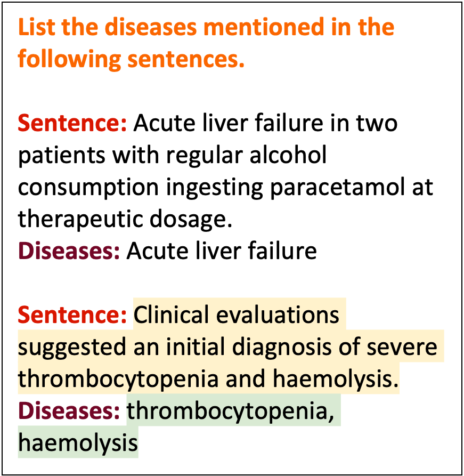Click 'Acute liver failure in two' text
Viewport: 464px width, 476px height.
point(265,123)
